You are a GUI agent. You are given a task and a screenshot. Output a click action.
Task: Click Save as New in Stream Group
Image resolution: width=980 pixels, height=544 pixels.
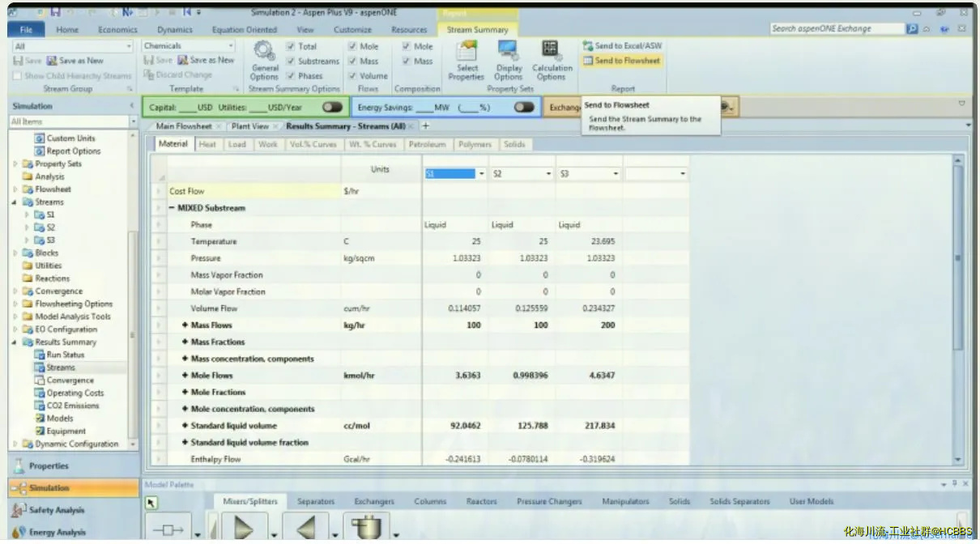pos(75,61)
